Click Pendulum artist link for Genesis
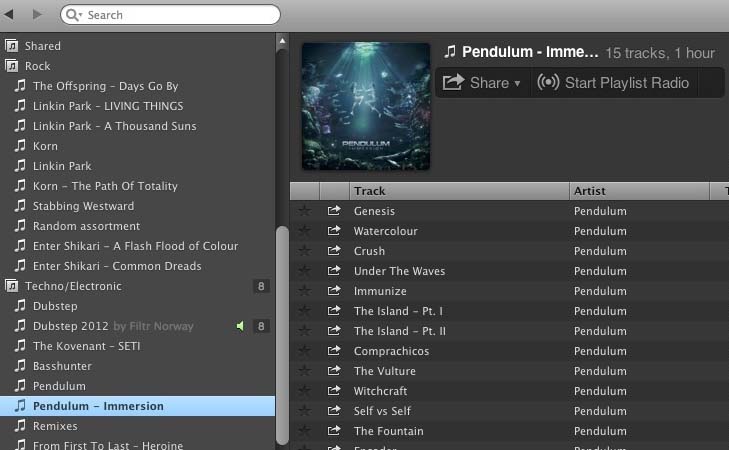This screenshot has height=450, width=729. tap(600, 211)
